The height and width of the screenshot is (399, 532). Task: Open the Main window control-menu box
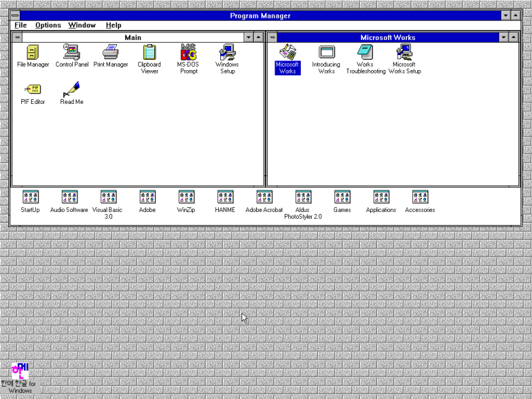pos(17,37)
